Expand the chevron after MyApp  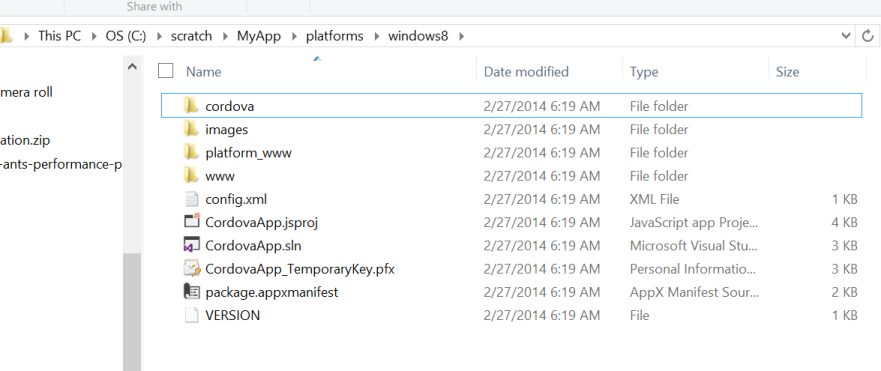(293, 37)
